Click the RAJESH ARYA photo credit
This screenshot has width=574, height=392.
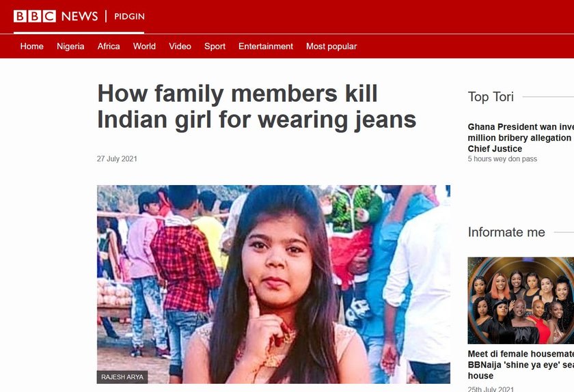pos(122,377)
